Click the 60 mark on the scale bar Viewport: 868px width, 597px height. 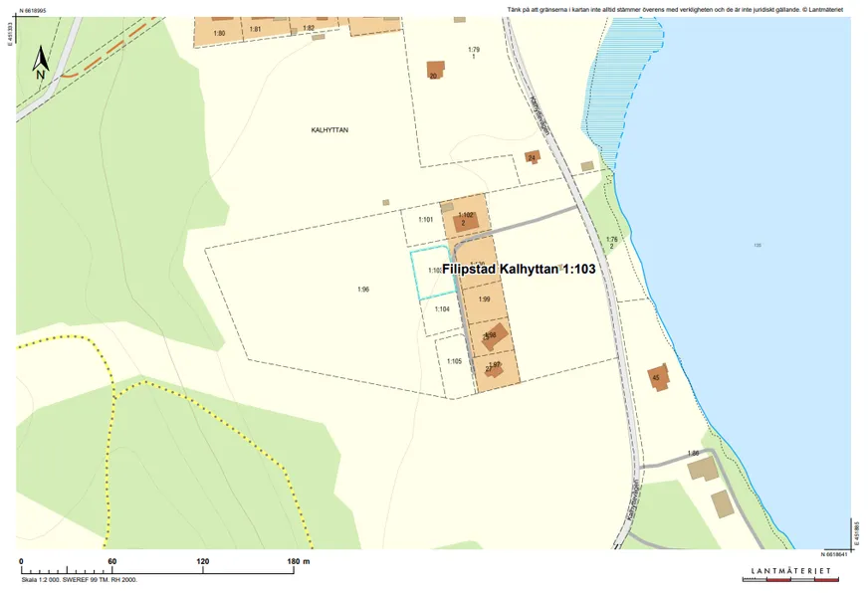click(x=112, y=562)
